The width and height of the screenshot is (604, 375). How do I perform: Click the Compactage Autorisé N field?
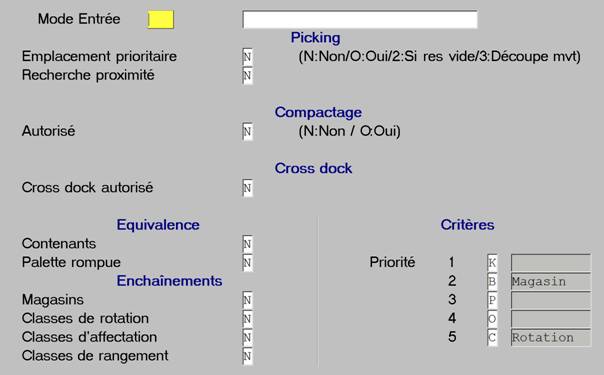point(248,132)
